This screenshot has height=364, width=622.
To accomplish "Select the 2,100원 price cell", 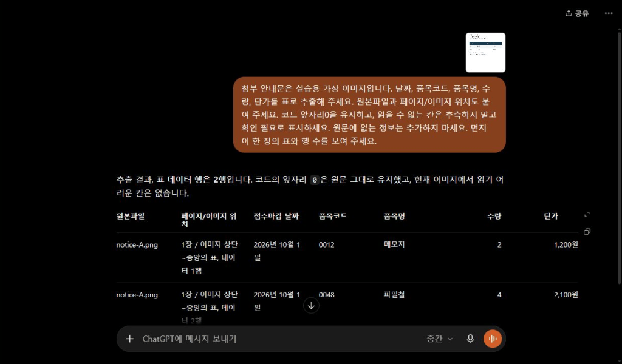I will [x=566, y=295].
